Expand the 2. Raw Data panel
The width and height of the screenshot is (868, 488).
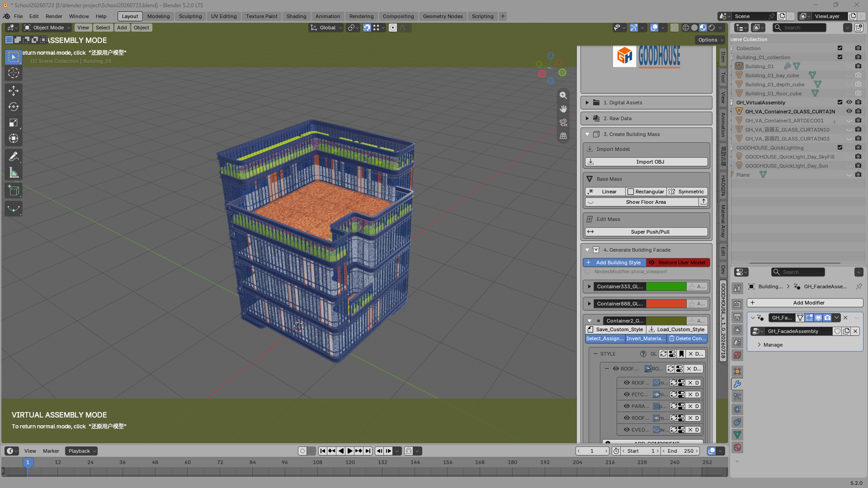click(646, 118)
